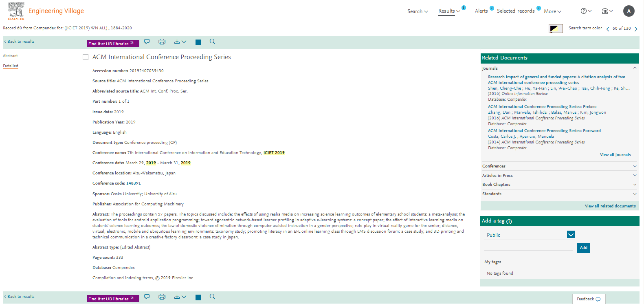Click the Engineering Village title

[56, 11]
